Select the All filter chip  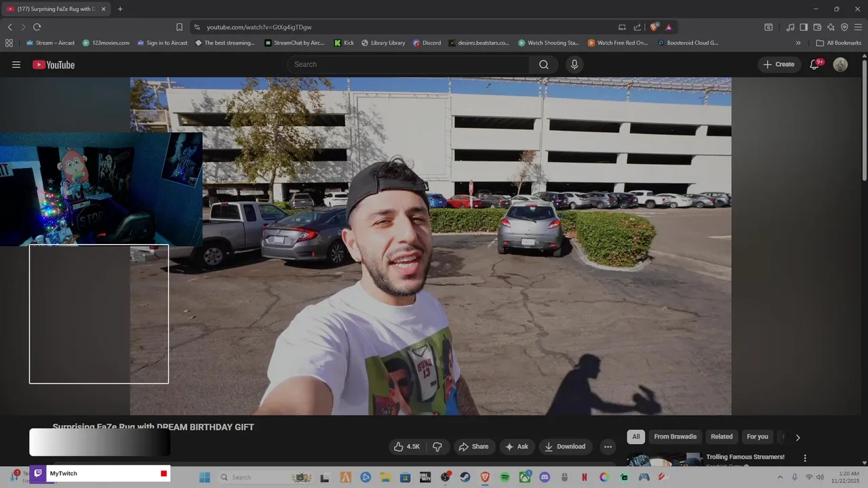pyautogui.click(x=636, y=436)
